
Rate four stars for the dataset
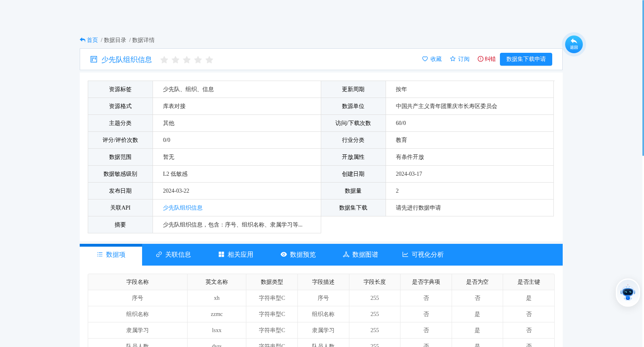[x=198, y=60]
